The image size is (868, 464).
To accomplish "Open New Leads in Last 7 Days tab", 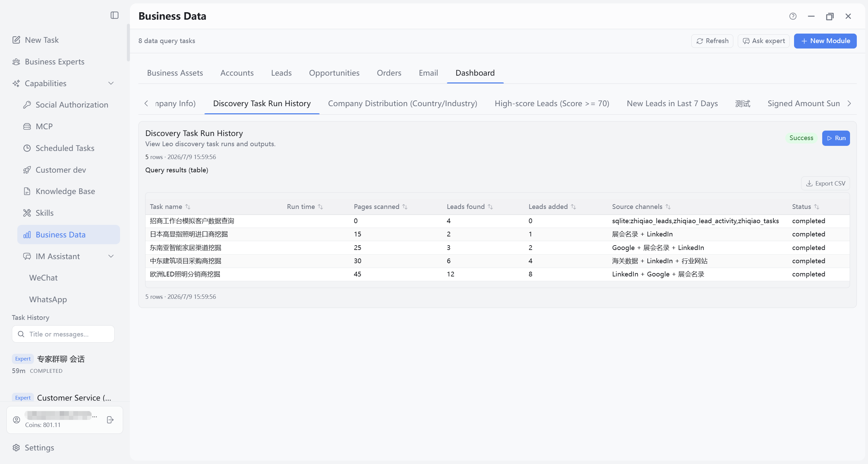I will click(x=672, y=103).
